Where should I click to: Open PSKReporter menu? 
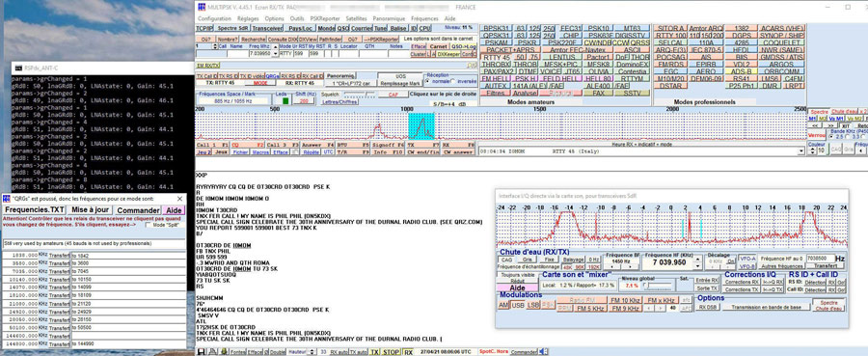point(325,18)
